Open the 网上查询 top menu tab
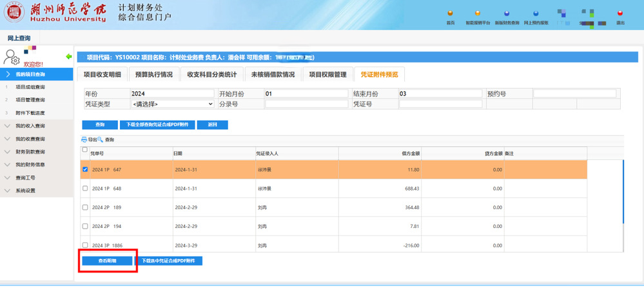 [19, 38]
